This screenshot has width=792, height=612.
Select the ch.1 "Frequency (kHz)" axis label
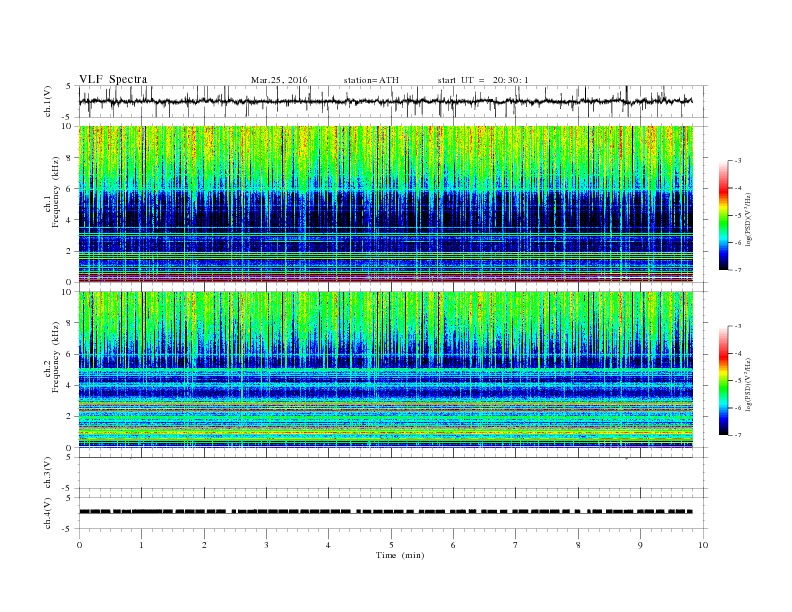tap(55, 193)
